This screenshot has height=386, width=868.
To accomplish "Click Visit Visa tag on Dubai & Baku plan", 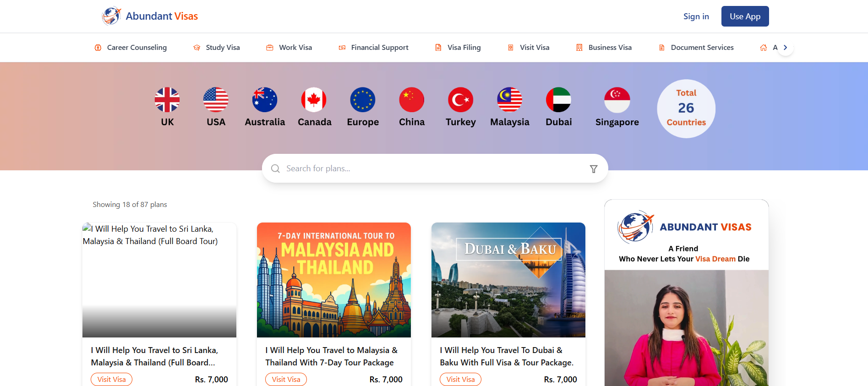I will click(x=460, y=380).
